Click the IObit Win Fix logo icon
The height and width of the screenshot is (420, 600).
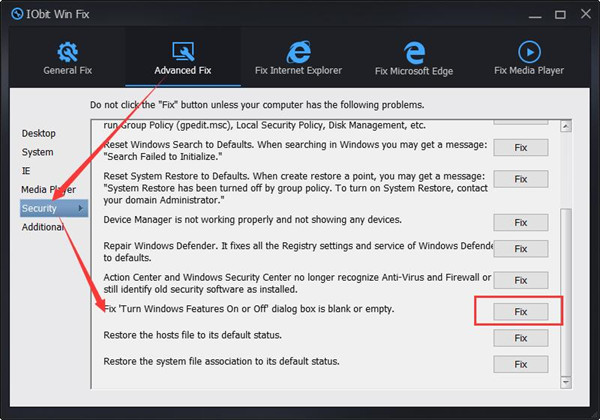[17, 14]
